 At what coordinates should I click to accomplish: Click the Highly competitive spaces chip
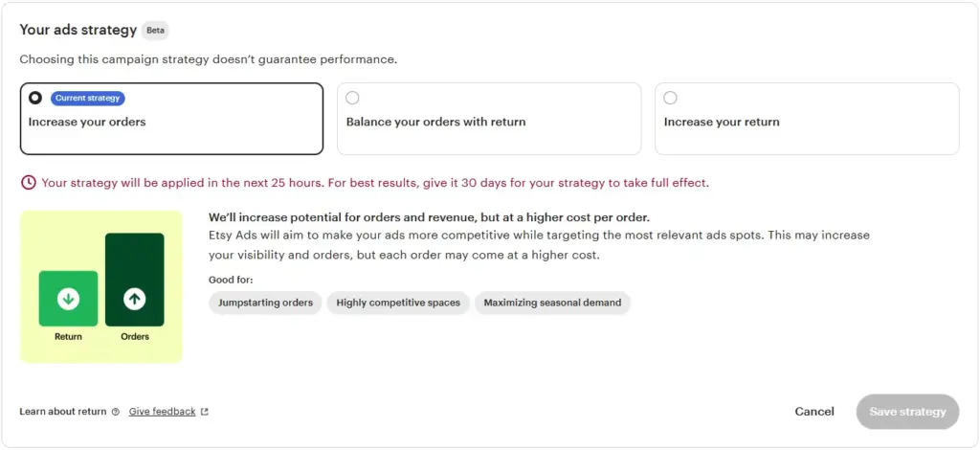click(x=398, y=303)
